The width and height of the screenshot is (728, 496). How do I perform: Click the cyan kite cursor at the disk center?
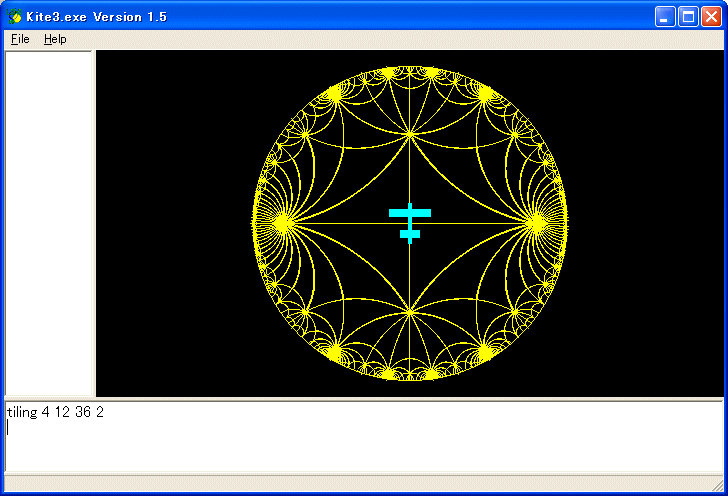(410, 223)
